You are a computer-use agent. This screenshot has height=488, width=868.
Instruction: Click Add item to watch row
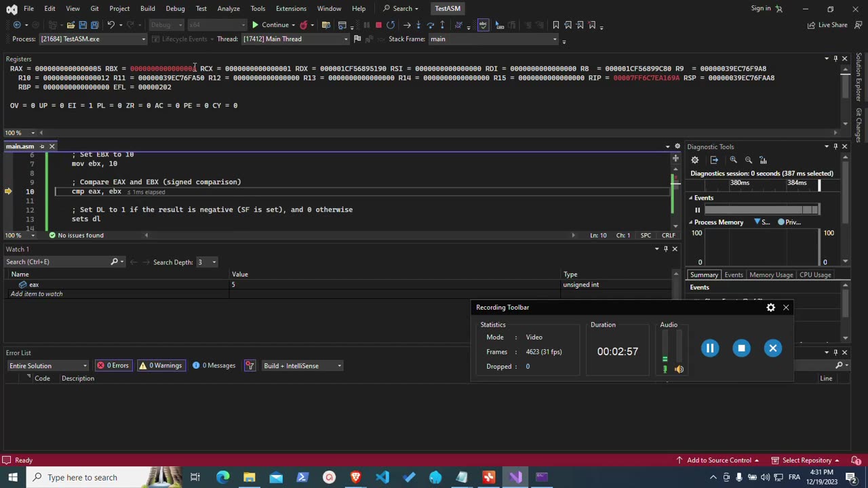tap(37, 294)
